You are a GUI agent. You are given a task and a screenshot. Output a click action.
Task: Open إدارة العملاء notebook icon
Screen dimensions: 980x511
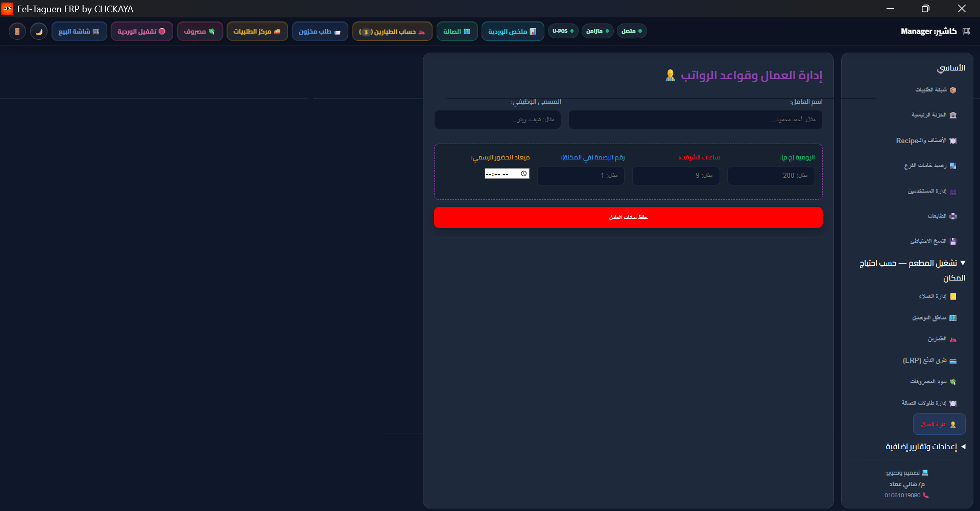[x=953, y=296]
